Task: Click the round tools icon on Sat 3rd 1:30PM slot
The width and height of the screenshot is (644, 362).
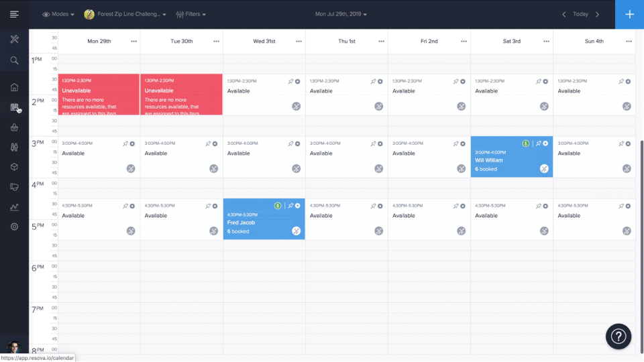Action: point(544,107)
